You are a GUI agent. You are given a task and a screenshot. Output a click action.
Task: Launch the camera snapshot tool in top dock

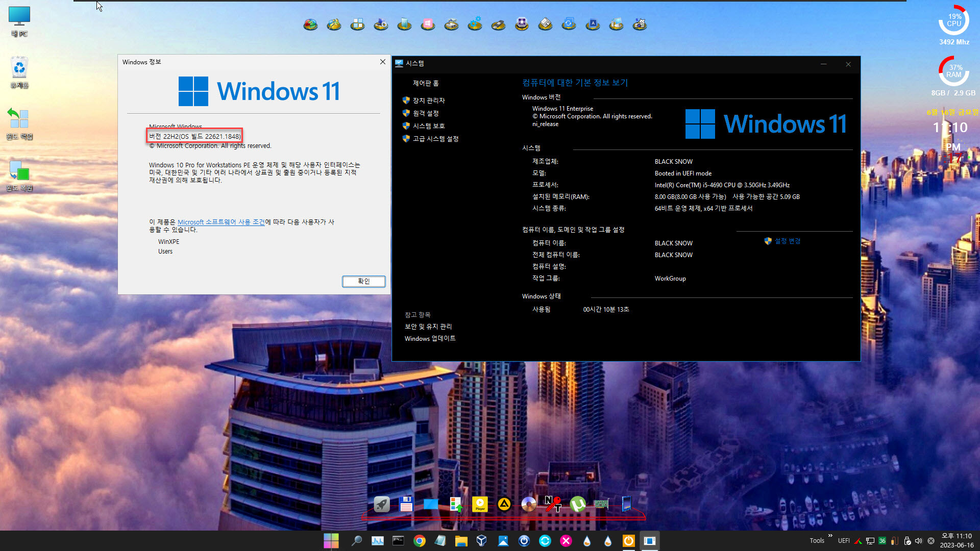640,24
